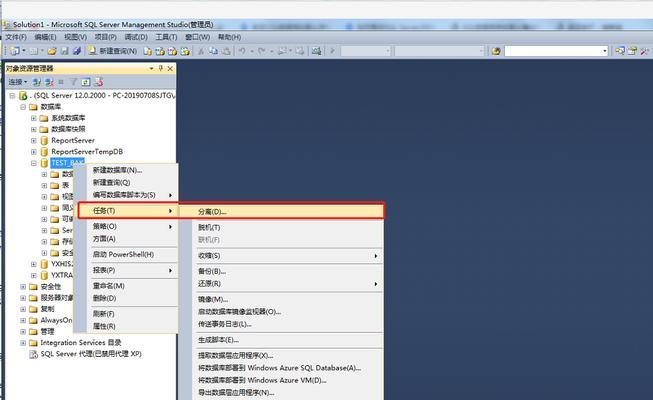The image size is (653, 400).
Task: Open the 工具(T) menu
Action: tap(166, 37)
